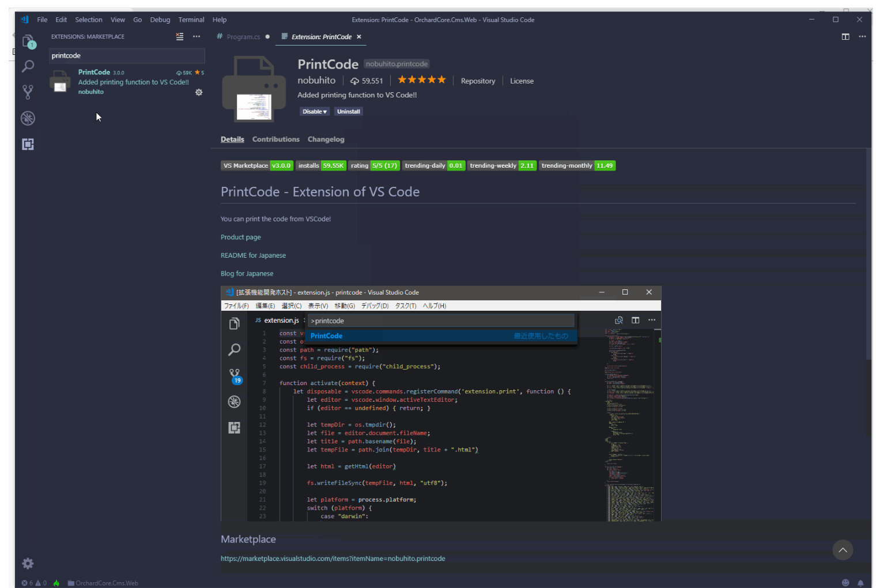Image resolution: width=876 pixels, height=588 pixels.
Task: Click the printcode search input field
Action: (x=127, y=55)
